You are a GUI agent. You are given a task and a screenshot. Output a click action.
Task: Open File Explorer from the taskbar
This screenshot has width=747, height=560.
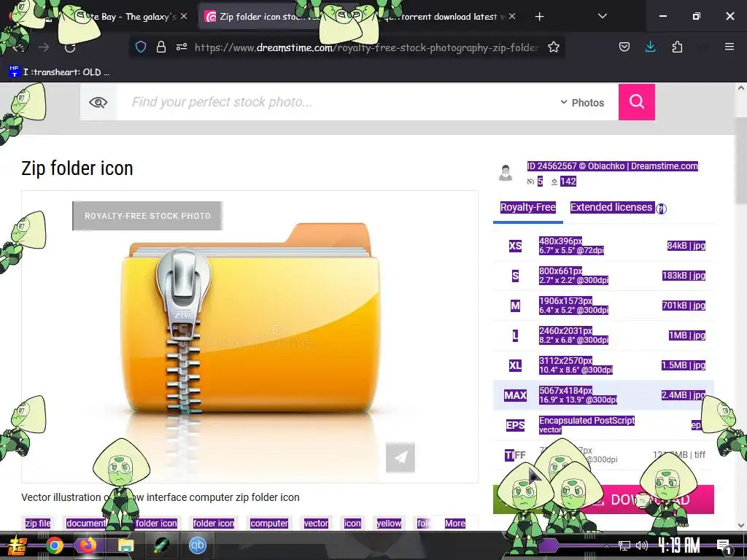125,545
